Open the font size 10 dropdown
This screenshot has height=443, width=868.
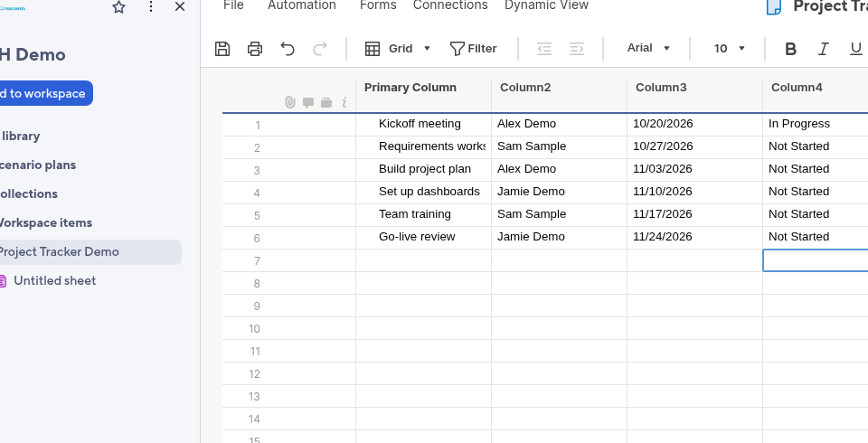(729, 48)
